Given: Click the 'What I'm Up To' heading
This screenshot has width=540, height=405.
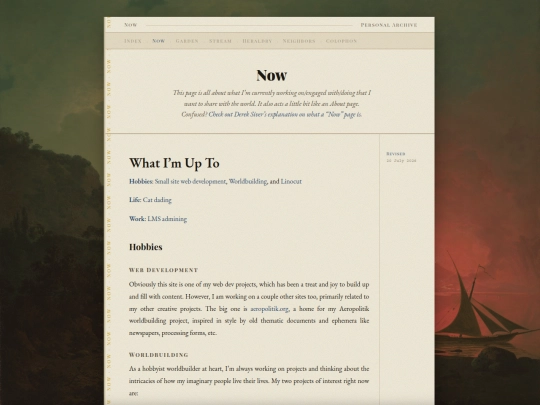Looking at the screenshot, I should [x=174, y=163].
